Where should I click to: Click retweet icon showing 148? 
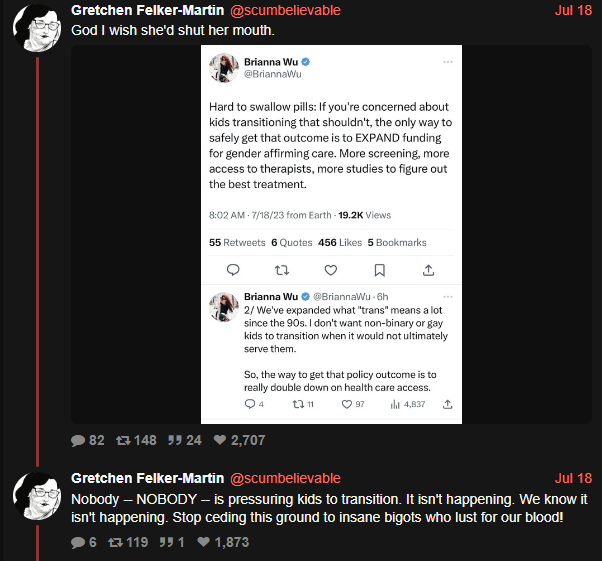point(124,440)
